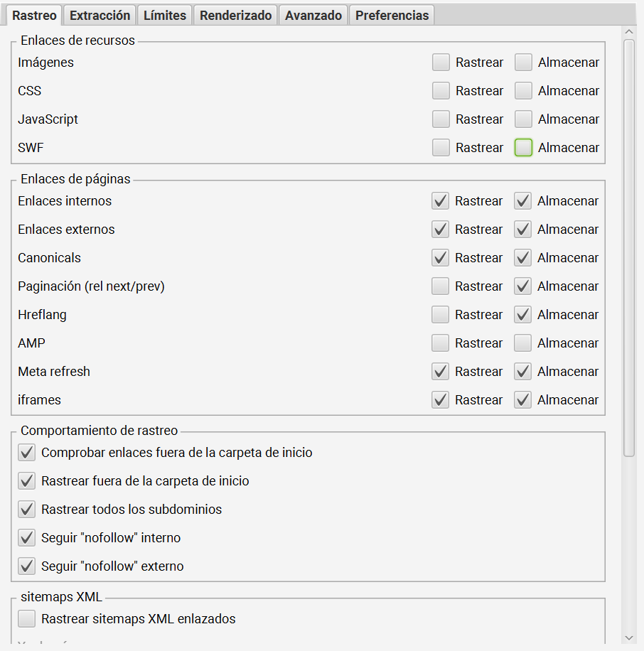Switch to the Preferencias tab
Image resolution: width=644 pixels, height=651 pixels.
[x=392, y=14]
